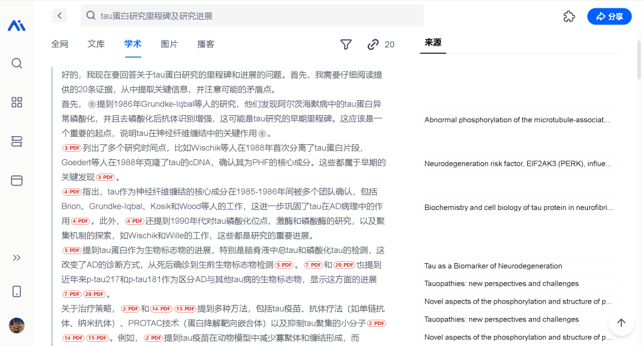
Task: Open the search icon in left sidebar
Action: 17,63
